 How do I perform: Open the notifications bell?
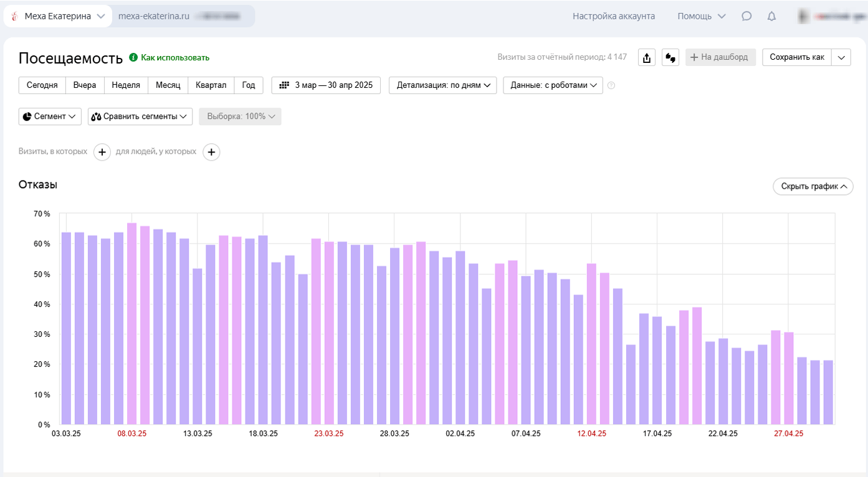(x=771, y=17)
